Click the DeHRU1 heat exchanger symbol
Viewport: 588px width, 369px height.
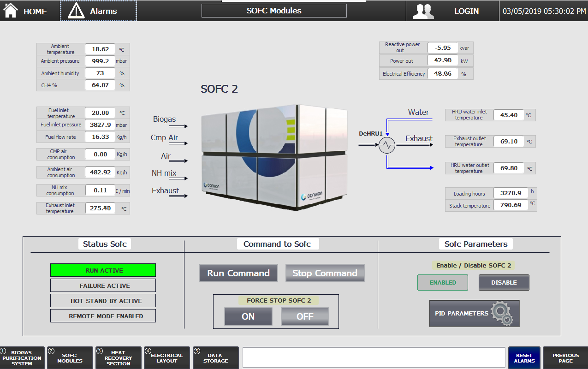[387, 146]
